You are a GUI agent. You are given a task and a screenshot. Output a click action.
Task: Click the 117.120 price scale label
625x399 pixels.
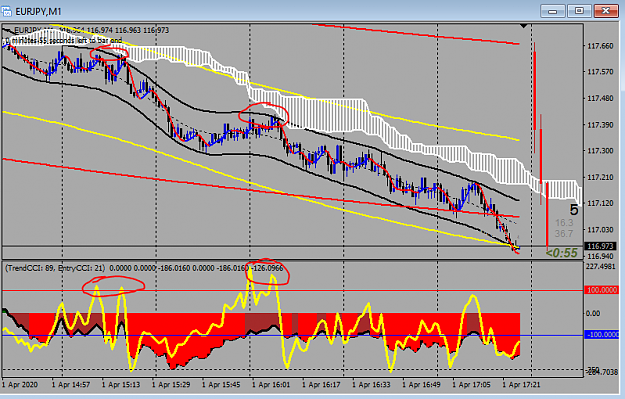click(x=600, y=203)
